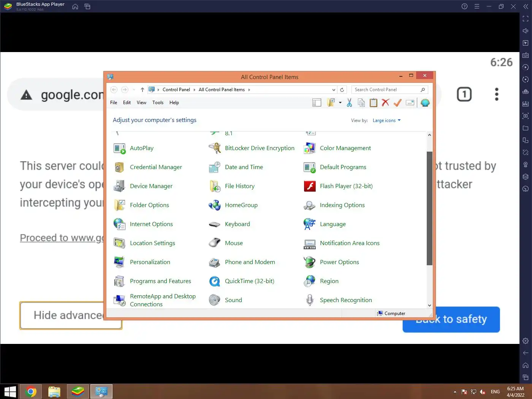Open the BlueStacks settings gear icon
The image size is (532, 399).
(x=526, y=341)
